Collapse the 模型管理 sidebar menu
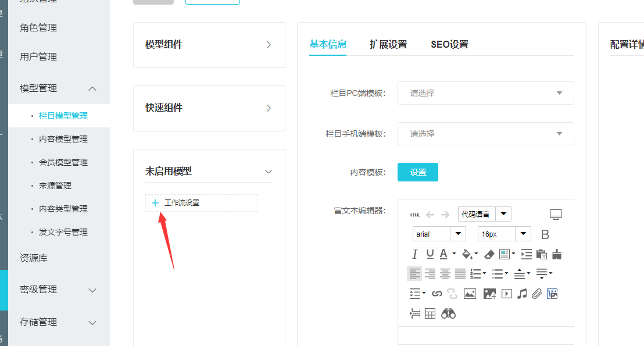644x346 pixels. pyautogui.click(x=92, y=88)
